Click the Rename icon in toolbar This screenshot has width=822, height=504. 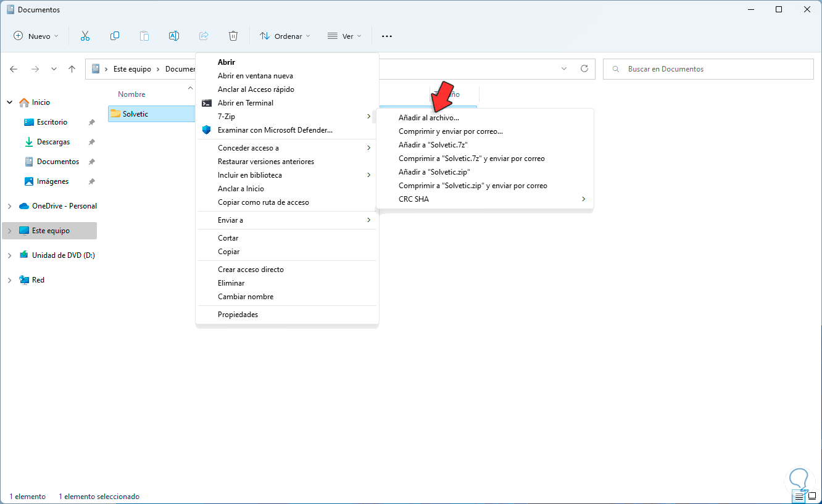(174, 36)
